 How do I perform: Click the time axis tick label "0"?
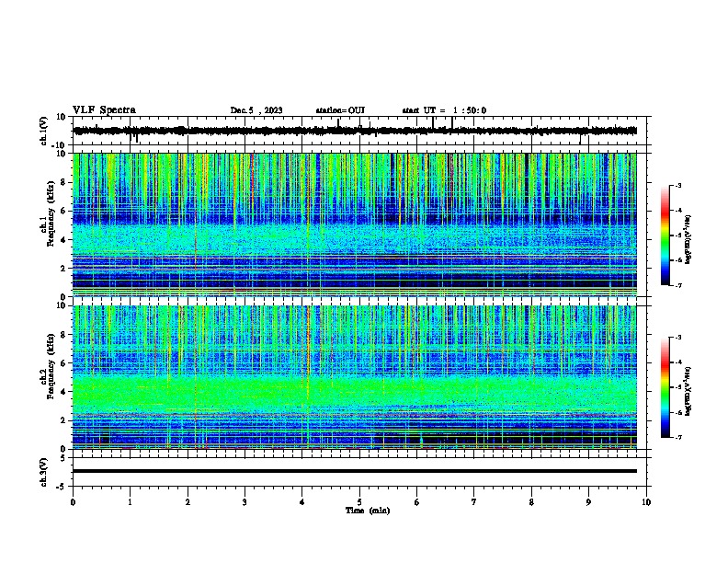coord(73,502)
